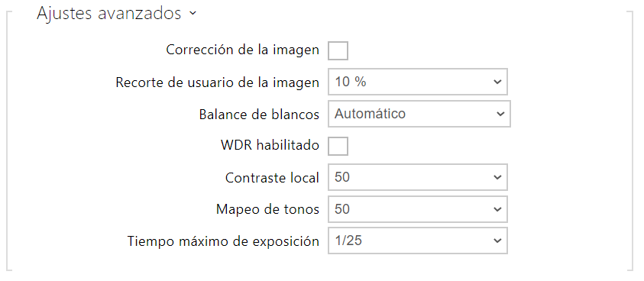Click the arrow icon of the Contraste local dropdown
The height and width of the screenshot is (281, 644).
pos(497,177)
